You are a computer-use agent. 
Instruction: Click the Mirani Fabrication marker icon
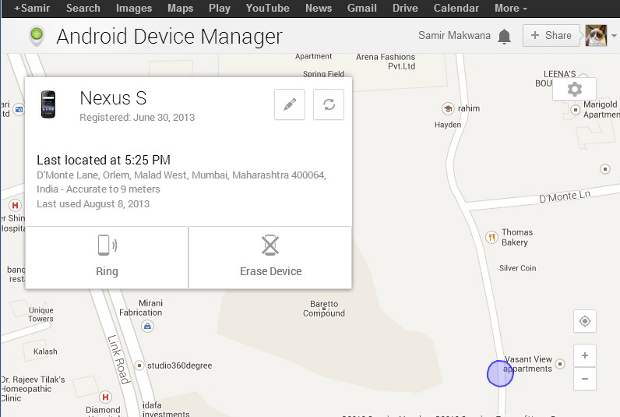[147, 326]
